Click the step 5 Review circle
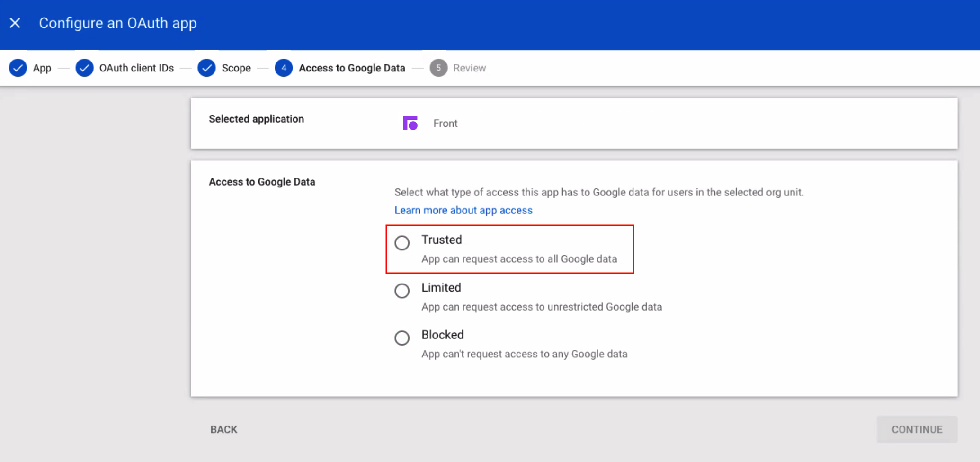 tap(438, 68)
